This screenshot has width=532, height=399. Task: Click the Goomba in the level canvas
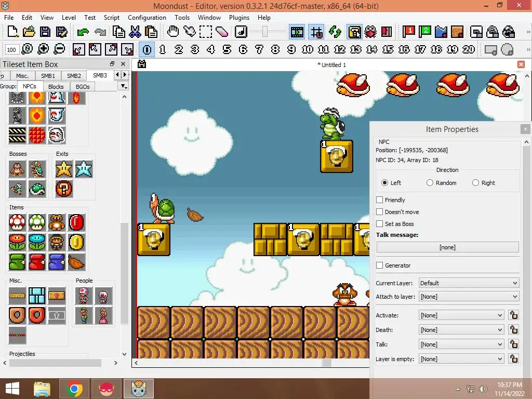coord(345,295)
